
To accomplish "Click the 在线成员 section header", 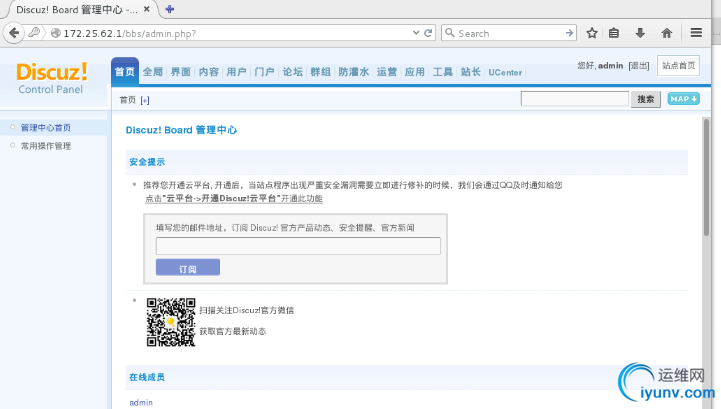I will pos(147,377).
